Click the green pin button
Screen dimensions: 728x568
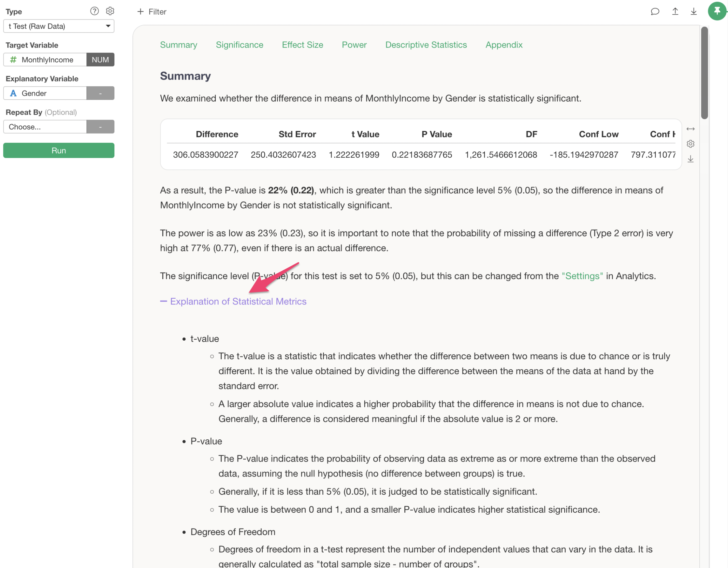pyautogui.click(x=717, y=11)
